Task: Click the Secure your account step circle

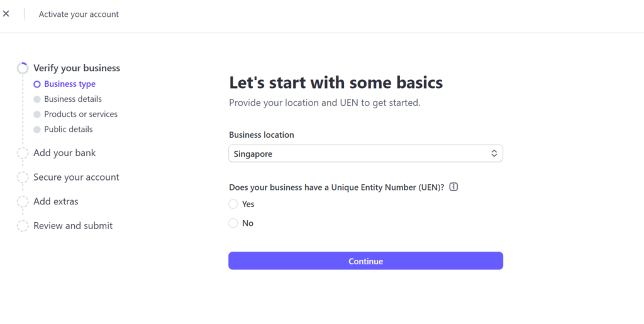Action: [23, 177]
